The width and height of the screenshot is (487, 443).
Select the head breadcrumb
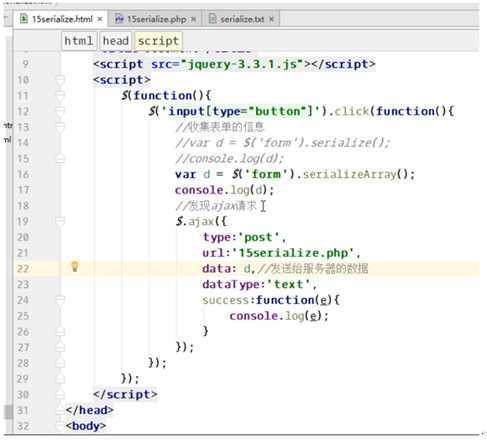pos(116,41)
